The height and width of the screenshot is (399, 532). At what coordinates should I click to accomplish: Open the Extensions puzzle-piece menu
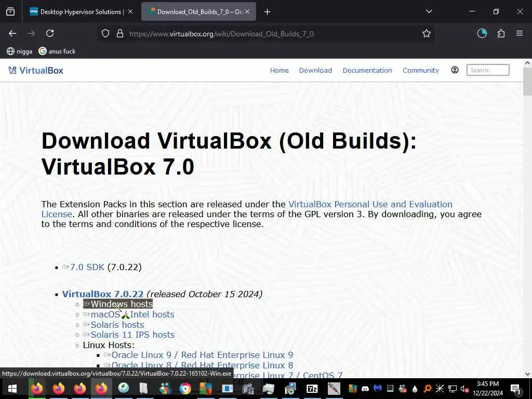(x=501, y=33)
